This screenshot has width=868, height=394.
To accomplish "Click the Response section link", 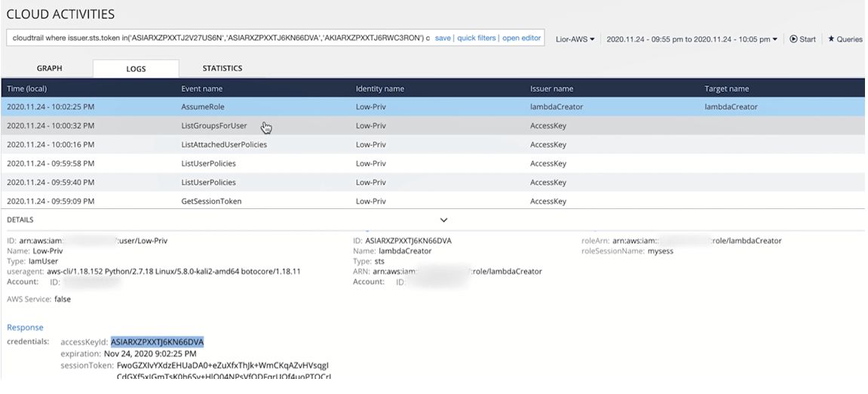I will click(x=25, y=328).
